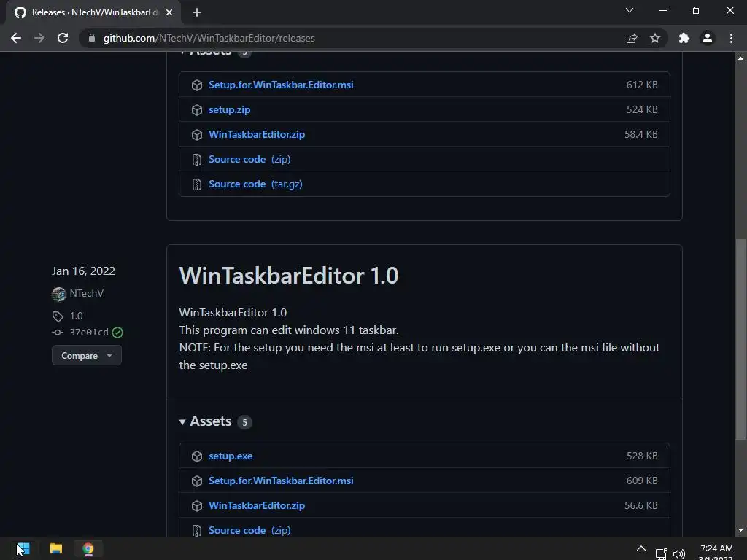Image resolution: width=747 pixels, height=560 pixels.
Task: Click package icon beside setup.zip
Action: pyautogui.click(x=197, y=110)
